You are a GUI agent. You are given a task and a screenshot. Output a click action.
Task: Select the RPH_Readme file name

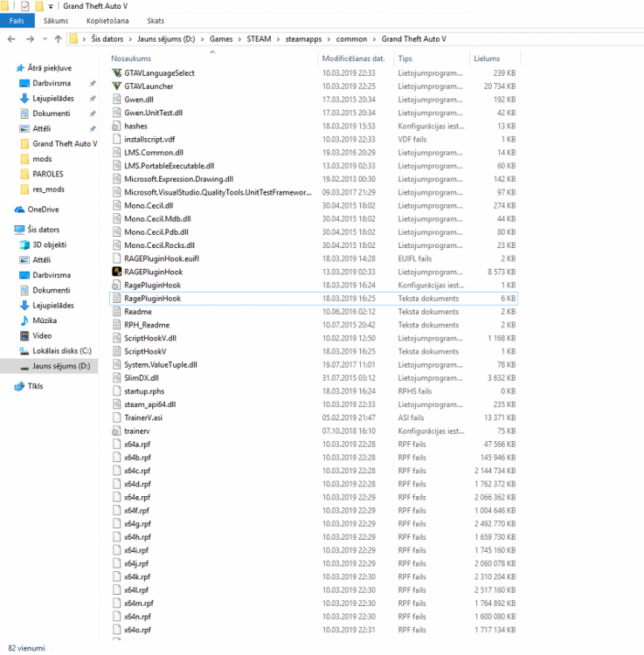(x=147, y=325)
